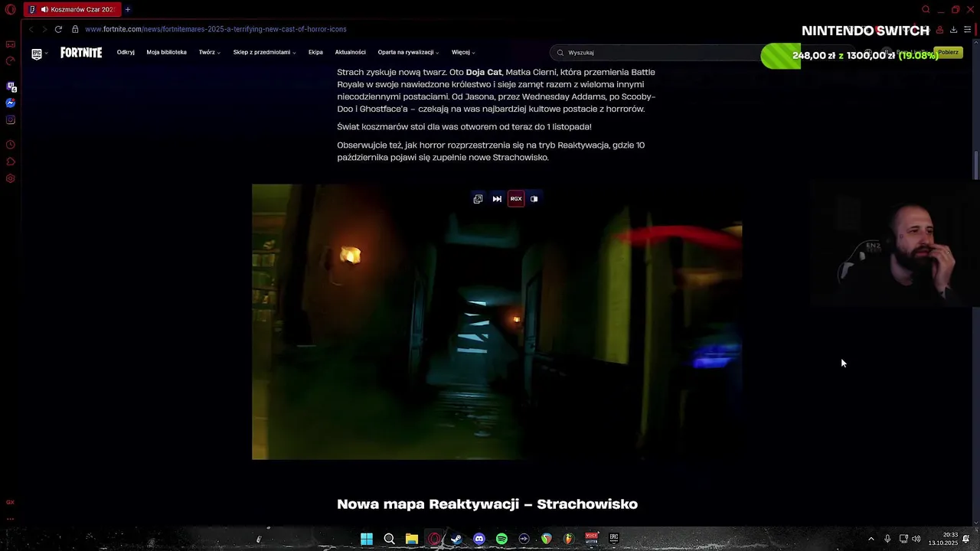Image resolution: width=980 pixels, height=551 pixels.
Task: Open Instagram panel in Opera sidebar
Action: [11, 119]
